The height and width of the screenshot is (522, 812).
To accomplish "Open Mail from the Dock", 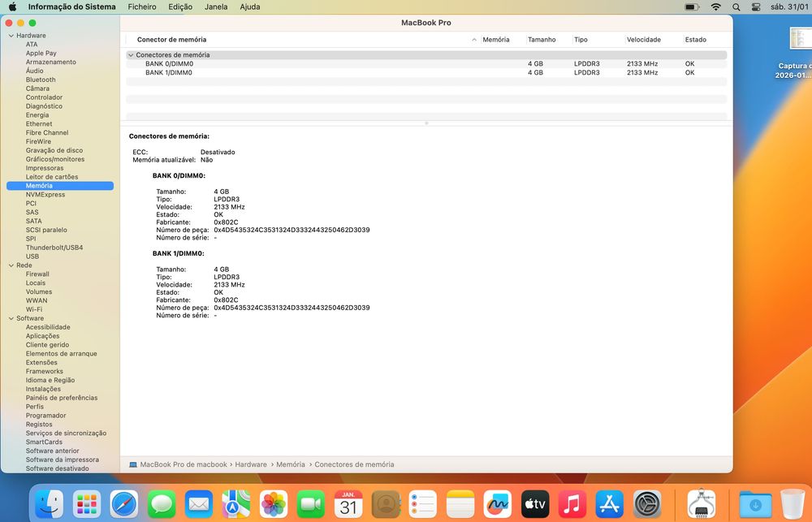I will [x=199, y=503].
